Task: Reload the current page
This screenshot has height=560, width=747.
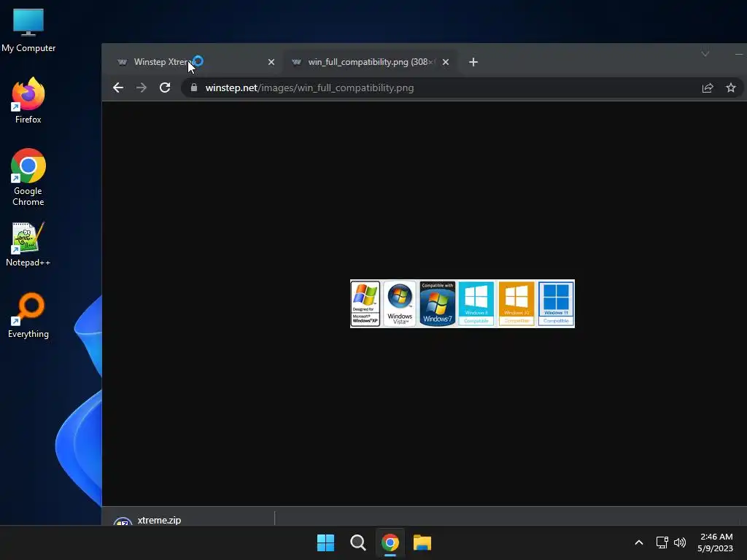Action: click(165, 87)
